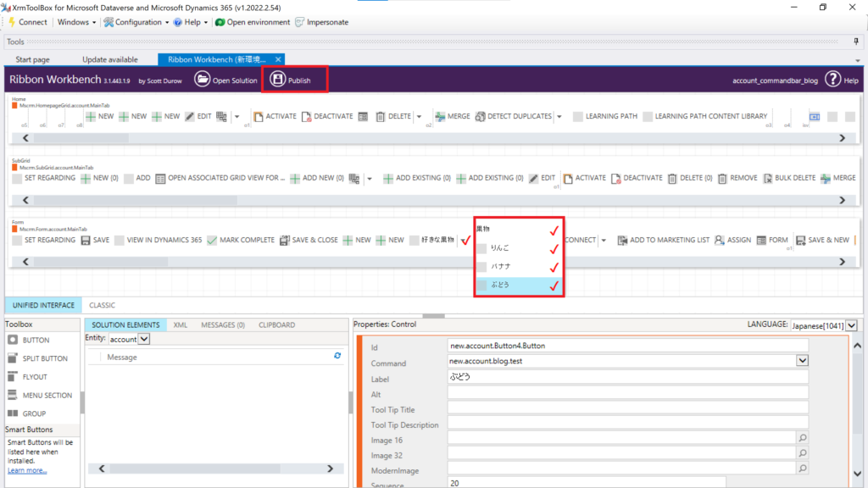
Task: Close the Ribbon Workbench tab
Action: (278, 59)
